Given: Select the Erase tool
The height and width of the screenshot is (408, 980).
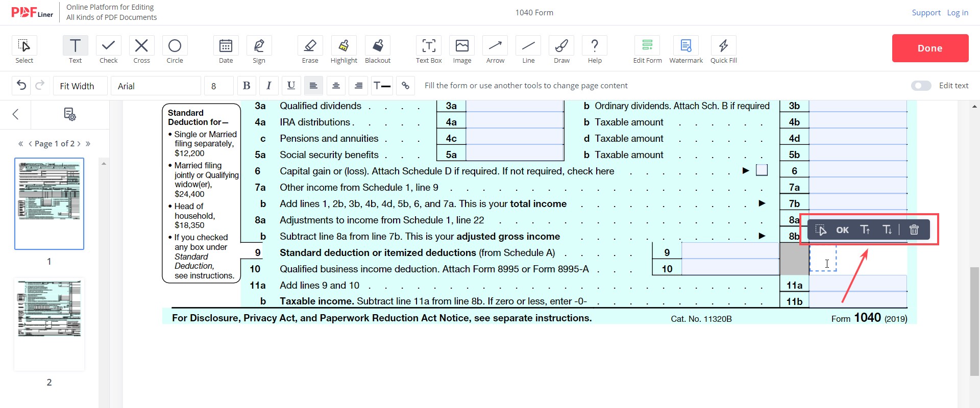Looking at the screenshot, I should tap(310, 49).
